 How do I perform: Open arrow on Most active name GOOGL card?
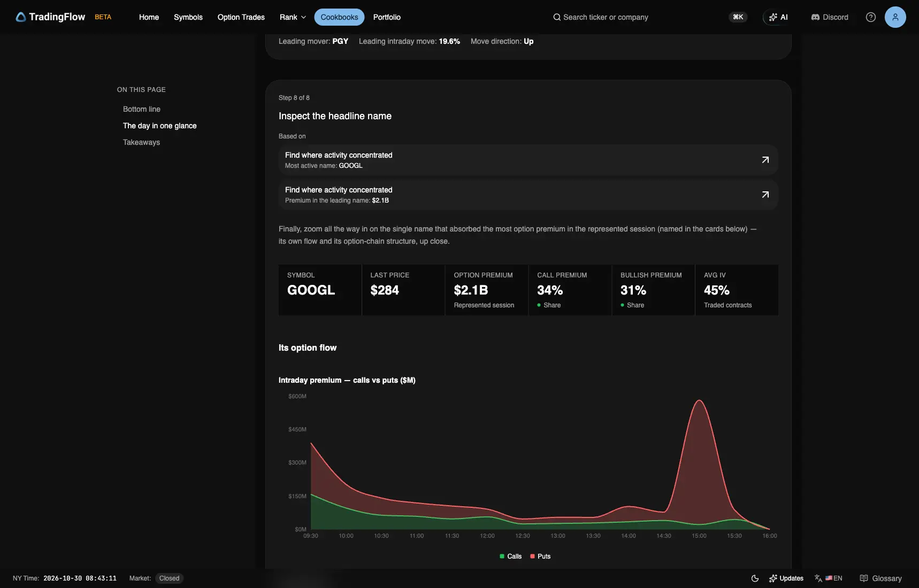765,160
